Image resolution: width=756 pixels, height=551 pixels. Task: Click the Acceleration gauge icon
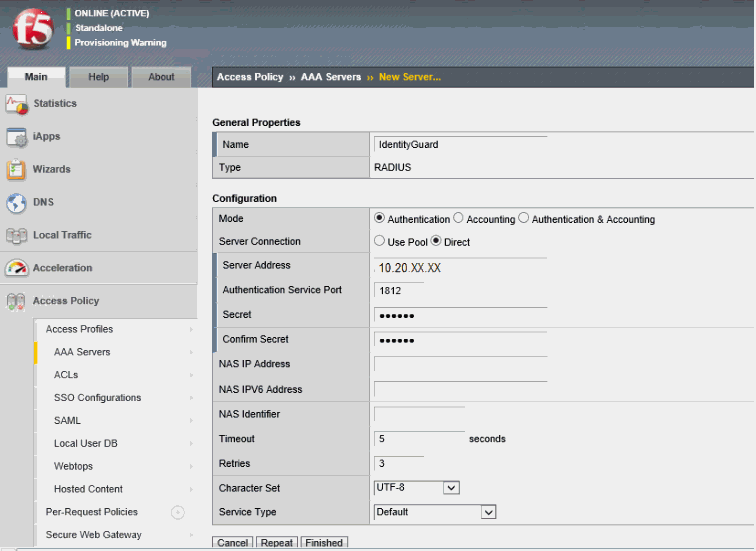pyautogui.click(x=16, y=269)
